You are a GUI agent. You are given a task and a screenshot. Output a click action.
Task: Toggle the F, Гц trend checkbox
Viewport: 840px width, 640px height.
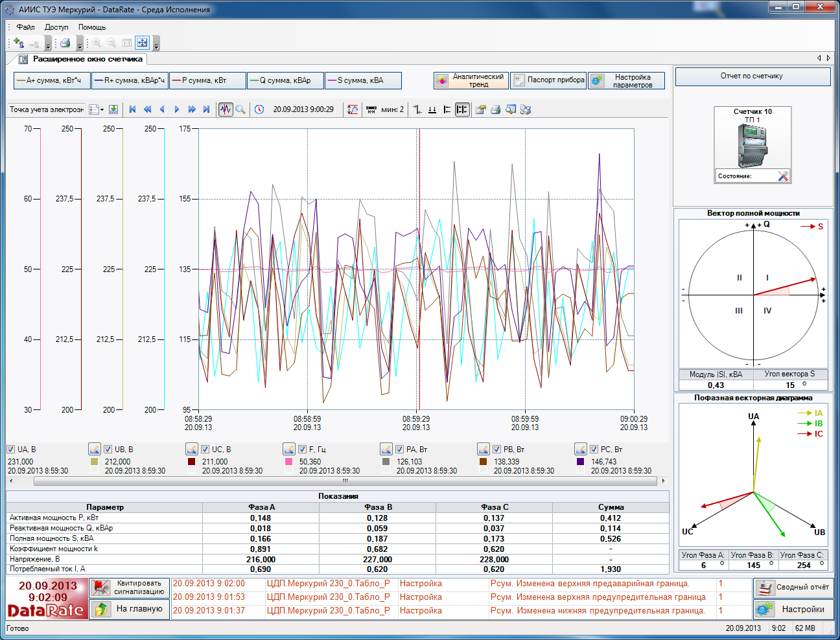pos(303,449)
